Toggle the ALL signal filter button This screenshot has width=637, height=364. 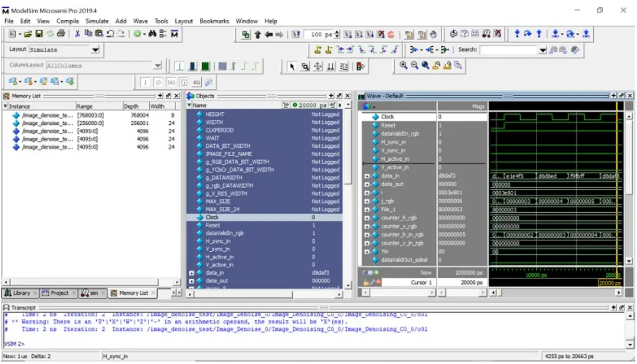click(197, 82)
